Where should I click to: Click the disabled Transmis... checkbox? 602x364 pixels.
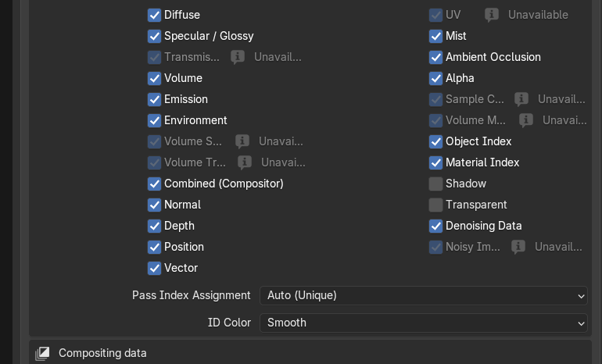[x=154, y=57]
